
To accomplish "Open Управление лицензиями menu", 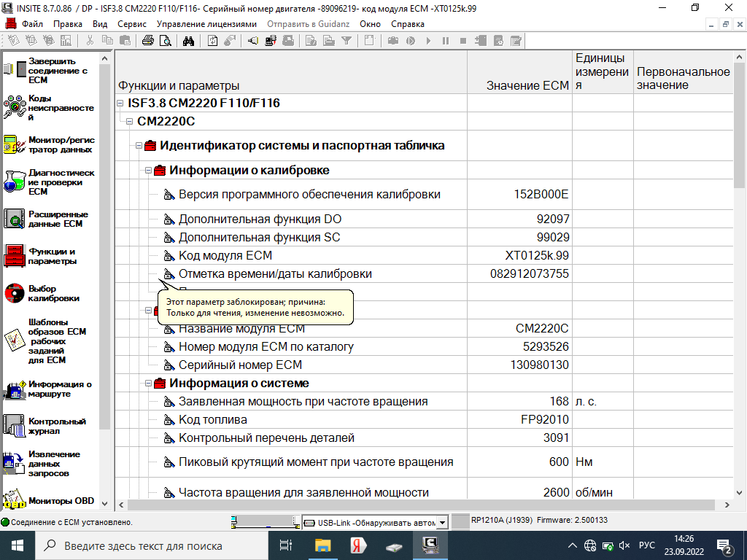I will coord(206,23).
